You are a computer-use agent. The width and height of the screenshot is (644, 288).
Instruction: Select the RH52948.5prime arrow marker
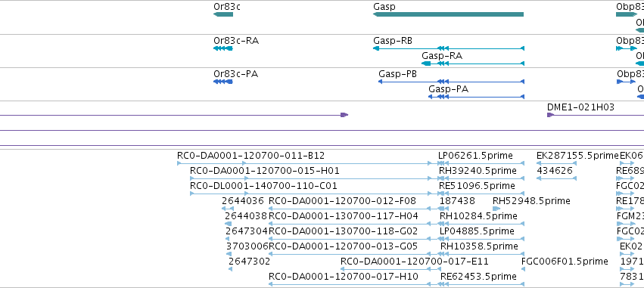(x=496, y=209)
